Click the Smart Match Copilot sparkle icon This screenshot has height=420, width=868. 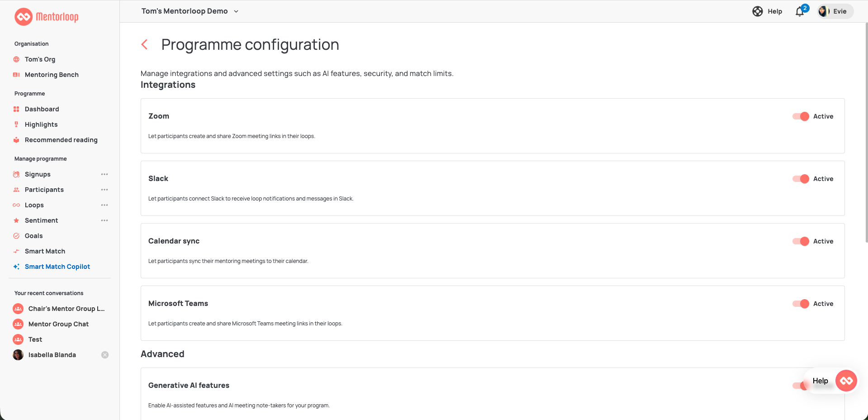click(x=16, y=267)
